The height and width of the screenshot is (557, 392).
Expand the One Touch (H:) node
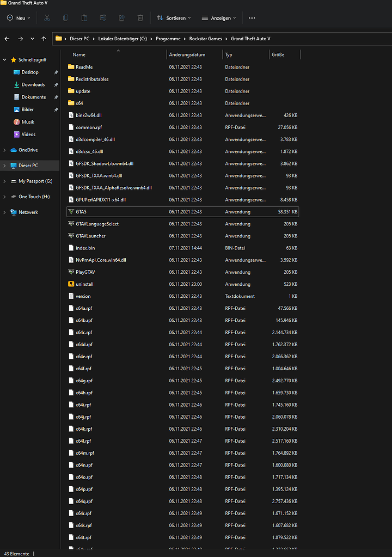tap(4, 197)
